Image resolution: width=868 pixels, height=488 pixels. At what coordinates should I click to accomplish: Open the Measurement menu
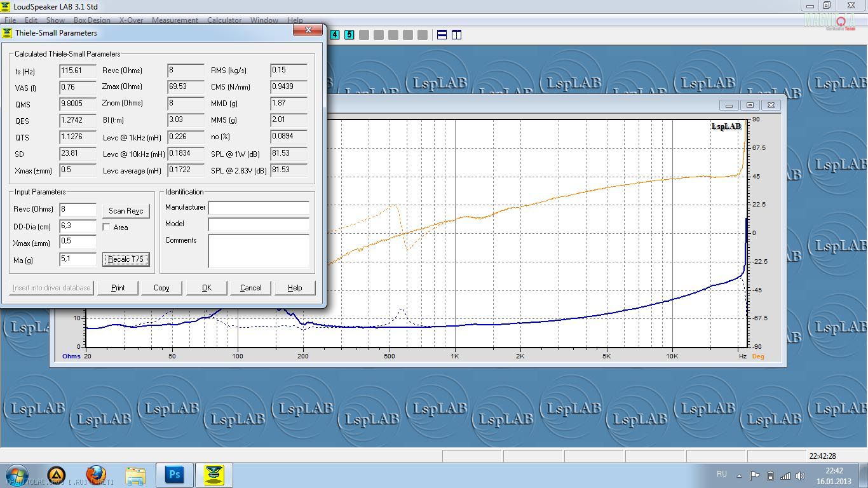(x=175, y=20)
